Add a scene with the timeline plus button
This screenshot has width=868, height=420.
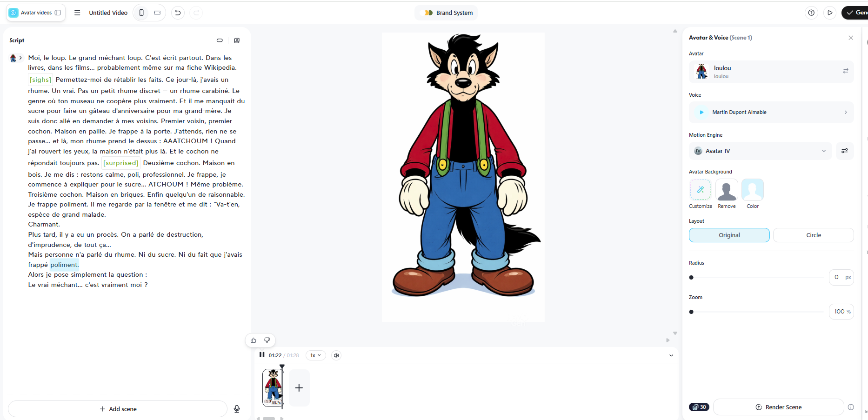coord(299,388)
